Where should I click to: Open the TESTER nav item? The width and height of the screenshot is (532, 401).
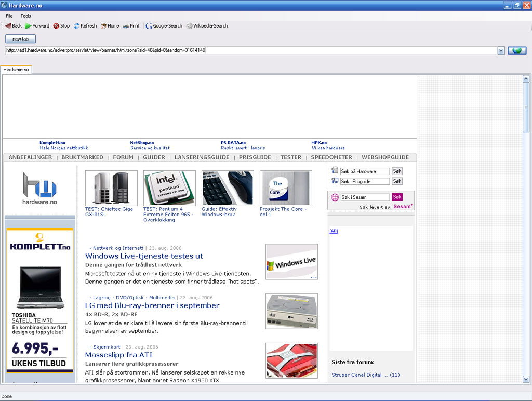pyautogui.click(x=291, y=157)
